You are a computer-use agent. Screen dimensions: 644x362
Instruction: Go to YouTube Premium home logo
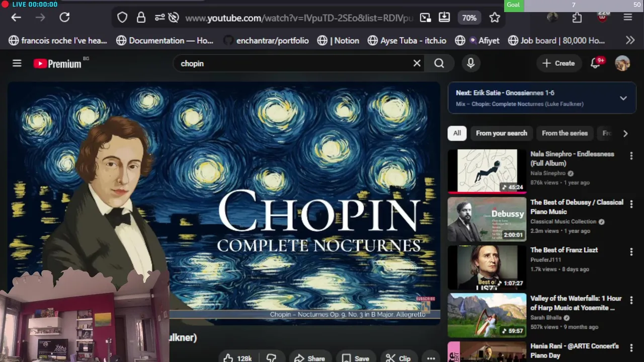pos(57,63)
